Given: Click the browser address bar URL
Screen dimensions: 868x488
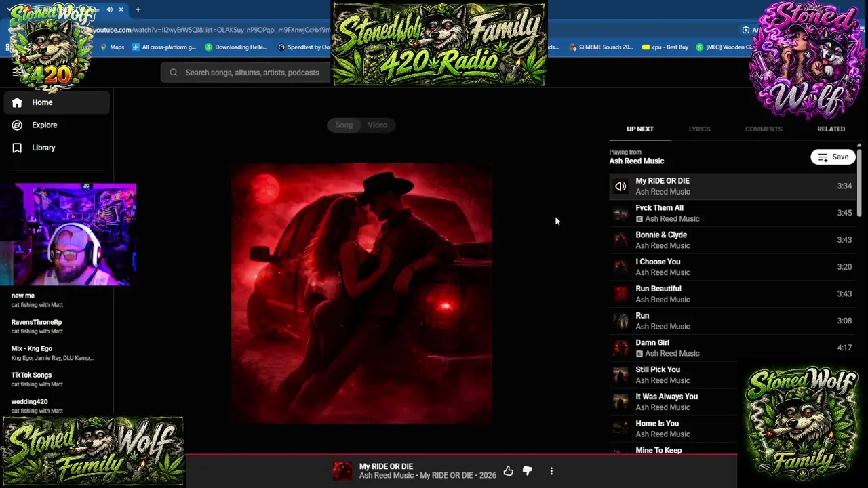Looking at the screenshot, I should pyautogui.click(x=212, y=30).
